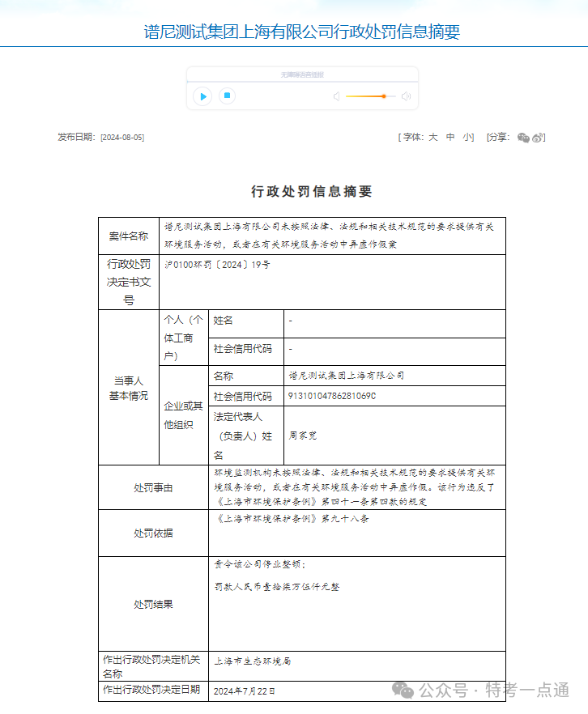Set font size to 中 (medium)
This screenshot has height=714, width=588.
(450, 137)
